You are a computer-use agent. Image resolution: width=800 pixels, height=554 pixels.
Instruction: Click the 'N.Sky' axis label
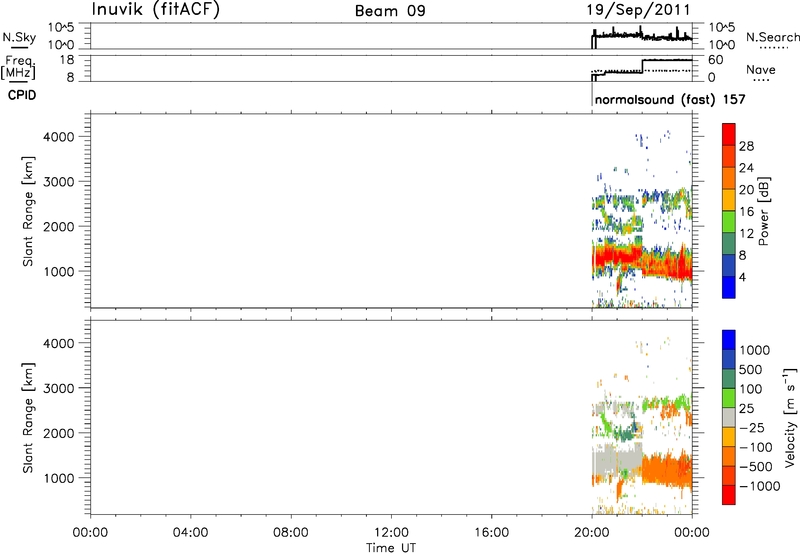click(19, 38)
